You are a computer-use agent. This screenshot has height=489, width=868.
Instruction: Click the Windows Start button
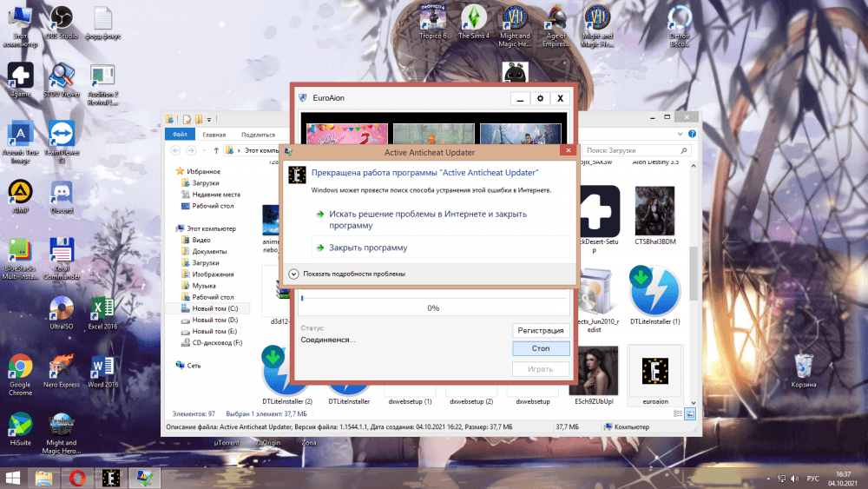[14, 477]
